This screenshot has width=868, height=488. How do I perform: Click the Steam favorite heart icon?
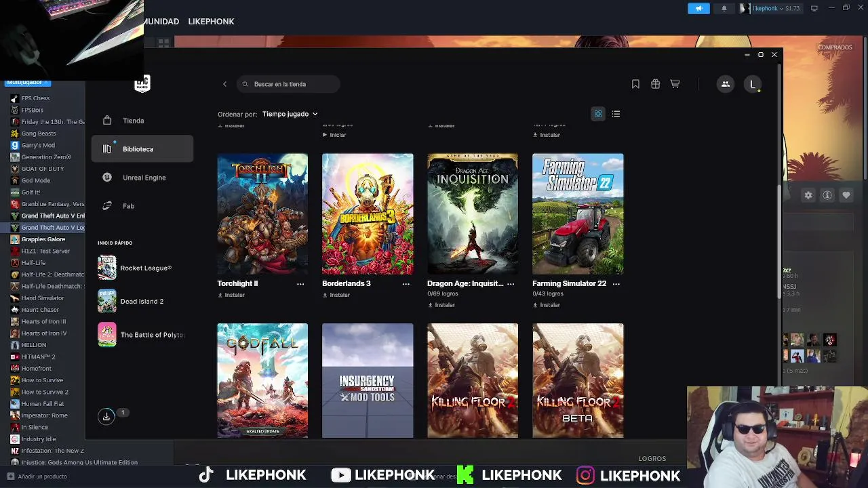tap(846, 195)
